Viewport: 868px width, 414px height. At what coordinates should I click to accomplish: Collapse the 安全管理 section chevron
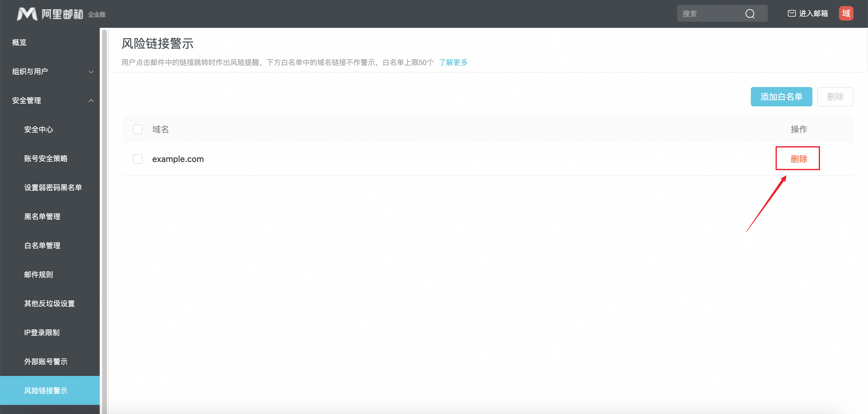pyautogui.click(x=91, y=100)
